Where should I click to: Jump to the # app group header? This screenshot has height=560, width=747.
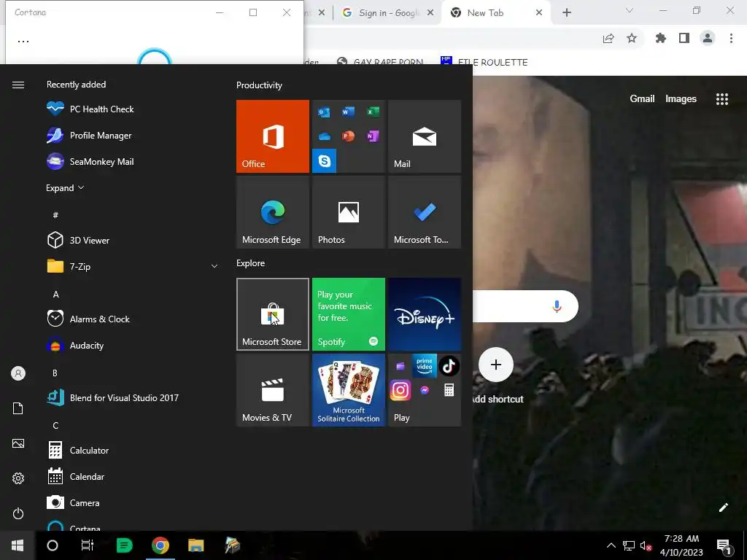[55, 215]
